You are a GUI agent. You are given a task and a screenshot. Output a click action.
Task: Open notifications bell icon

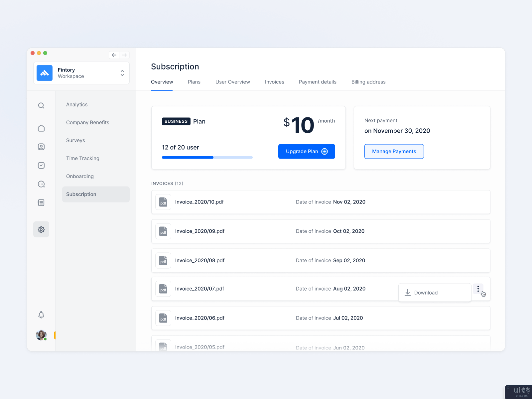coord(41,315)
